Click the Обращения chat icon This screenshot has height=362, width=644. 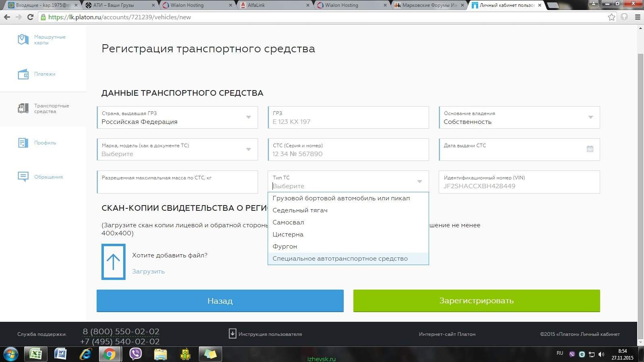point(23,177)
